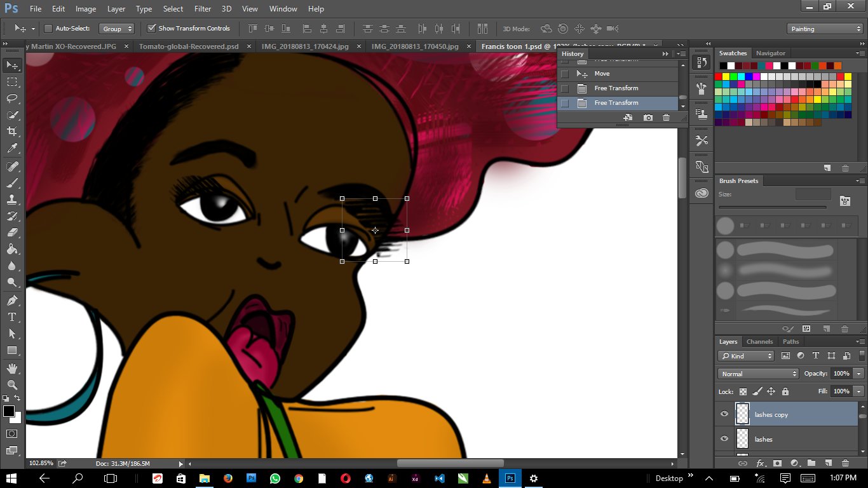Click the foreground color swatch

click(x=9, y=411)
